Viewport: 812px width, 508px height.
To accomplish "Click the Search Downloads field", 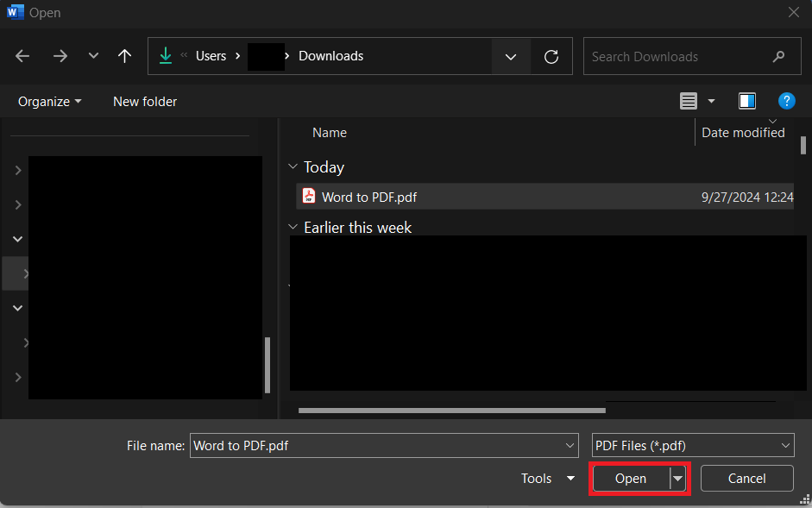I will (692, 56).
